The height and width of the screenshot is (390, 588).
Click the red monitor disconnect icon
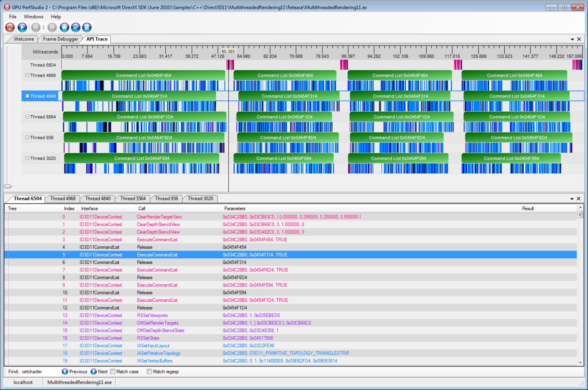point(10,27)
